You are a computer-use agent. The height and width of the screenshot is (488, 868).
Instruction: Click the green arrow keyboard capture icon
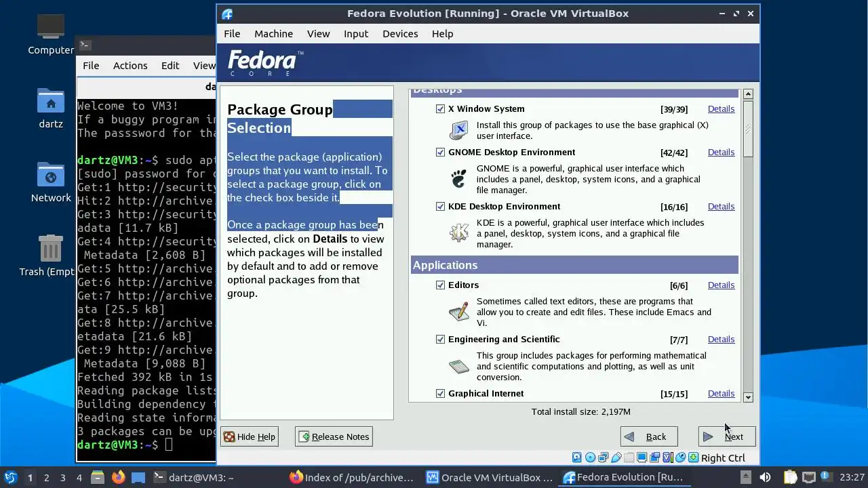pyautogui.click(x=693, y=457)
